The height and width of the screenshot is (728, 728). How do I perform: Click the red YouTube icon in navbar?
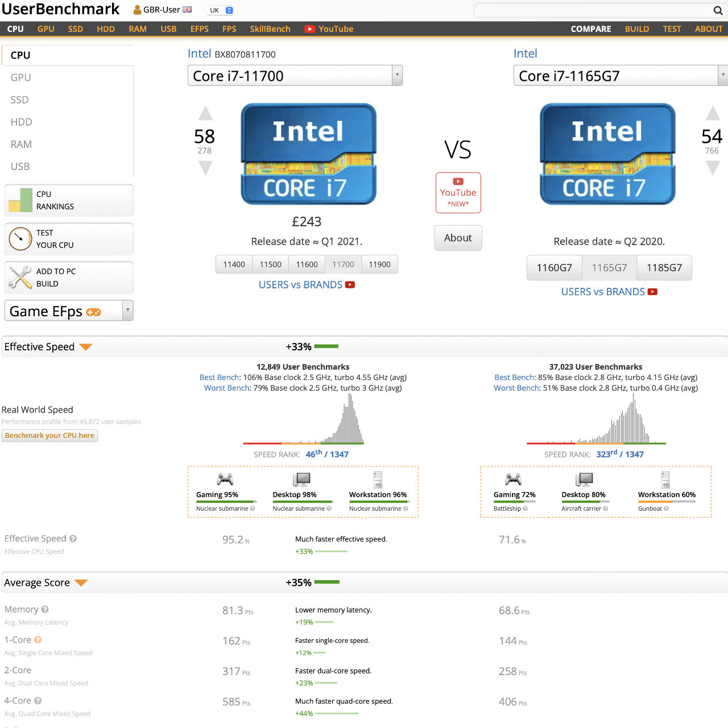tap(309, 29)
